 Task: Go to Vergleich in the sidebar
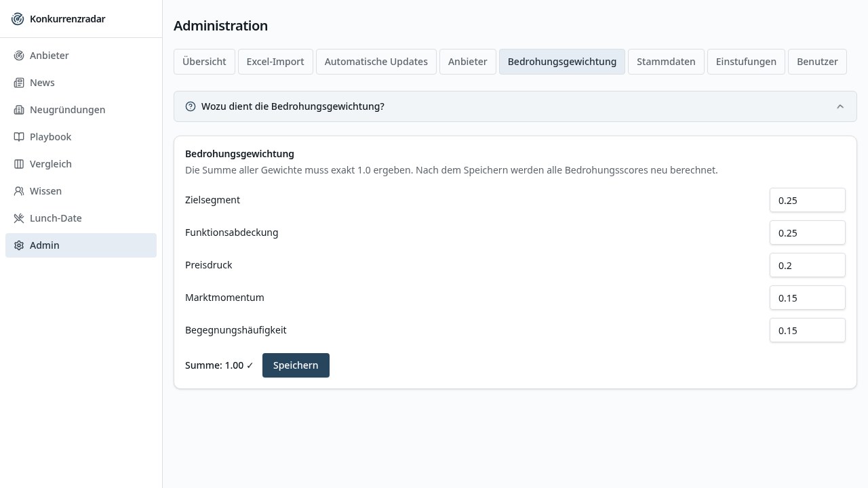(81, 164)
